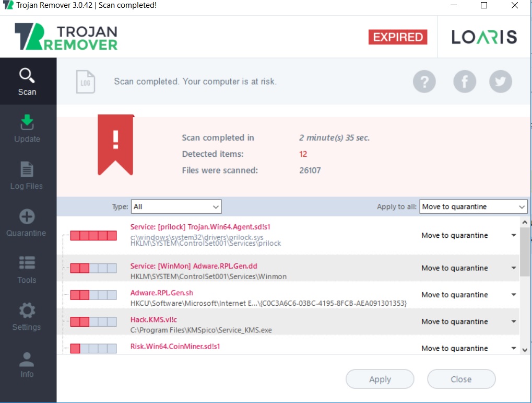Maximize the Trojan Remover window
This screenshot has height=403, width=532.
pos(484,5)
